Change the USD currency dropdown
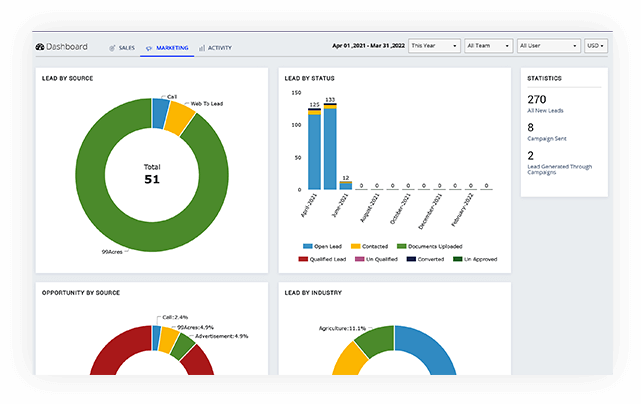This screenshot has width=641, height=404. [596, 46]
